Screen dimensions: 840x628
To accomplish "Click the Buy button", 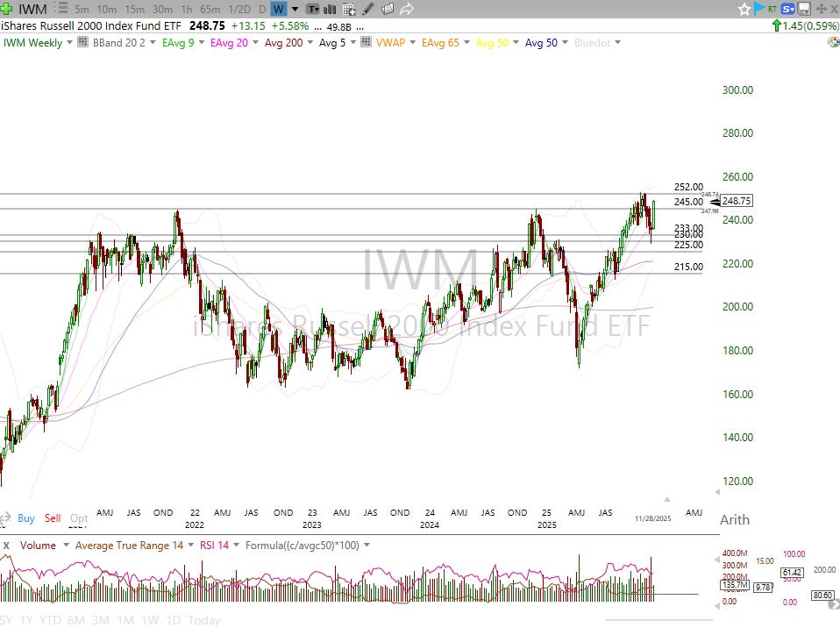I will pyautogui.click(x=25, y=518).
